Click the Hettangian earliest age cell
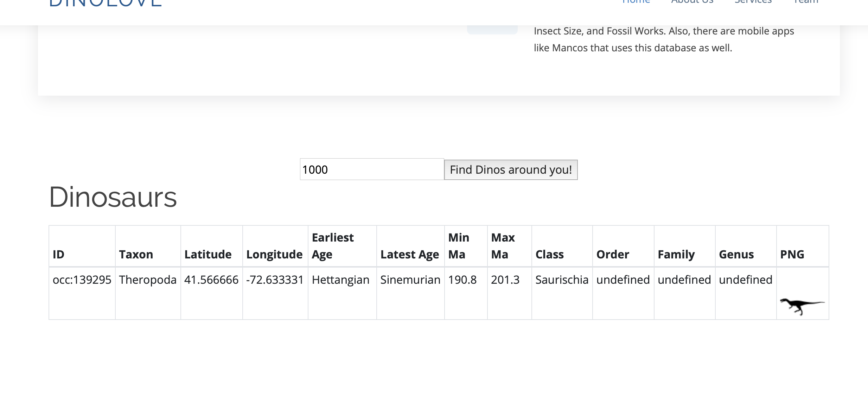Viewport: 868px width, 417px height. click(x=340, y=280)
